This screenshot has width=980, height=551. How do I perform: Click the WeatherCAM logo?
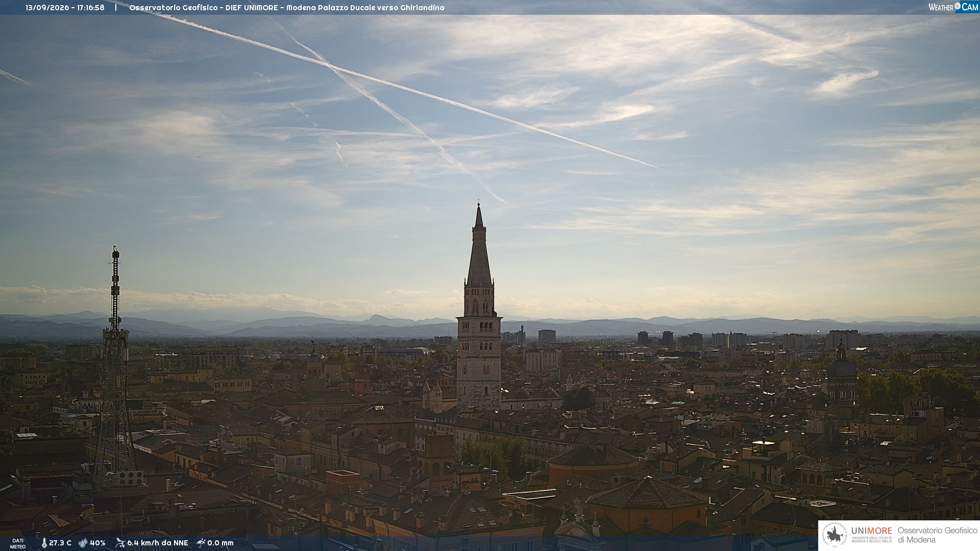click(x=953, y=7)
